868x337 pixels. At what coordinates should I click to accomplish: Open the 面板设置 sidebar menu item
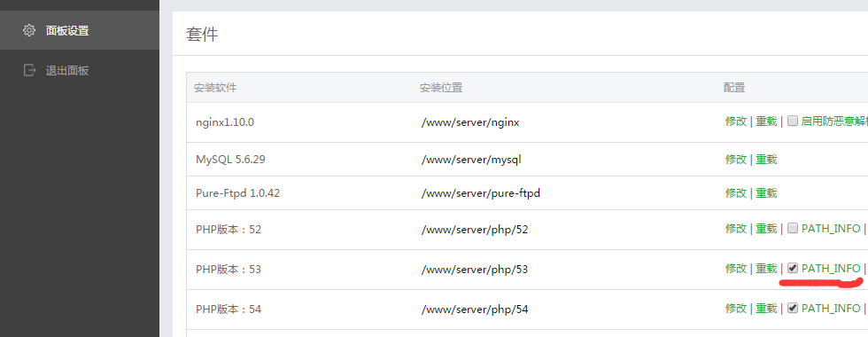(x=80, y=30)
